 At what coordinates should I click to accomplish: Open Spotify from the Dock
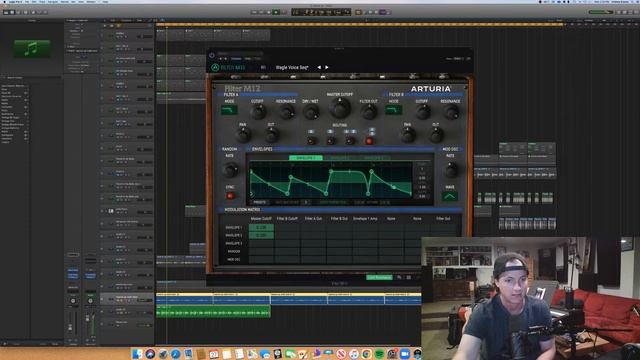point(379,353)
